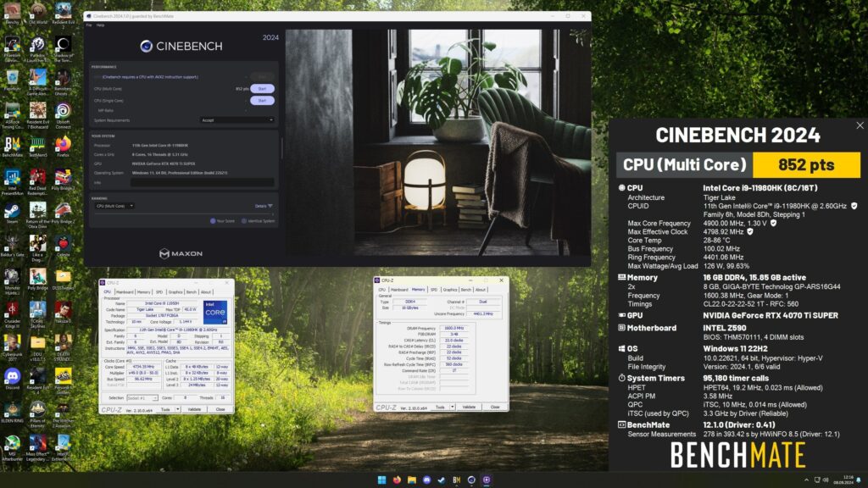
Task: Click Close in the left CPU-Z window
Action: tap(220, 409)
